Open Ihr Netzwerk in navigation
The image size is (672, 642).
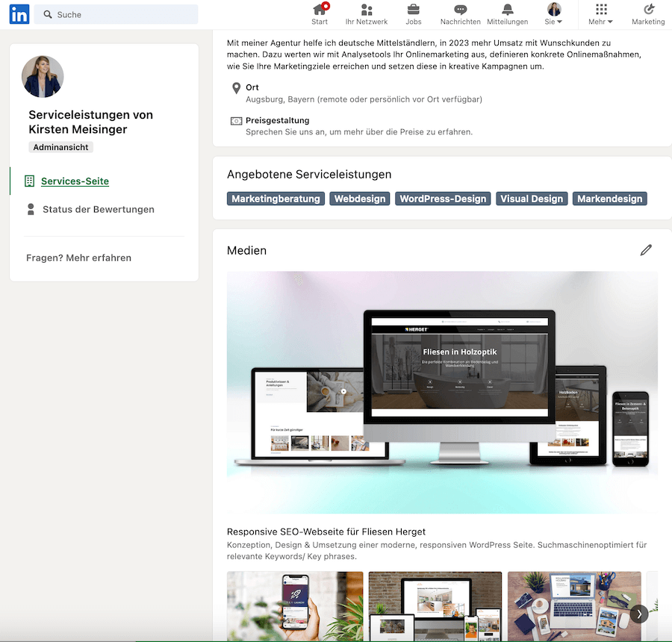367,15
